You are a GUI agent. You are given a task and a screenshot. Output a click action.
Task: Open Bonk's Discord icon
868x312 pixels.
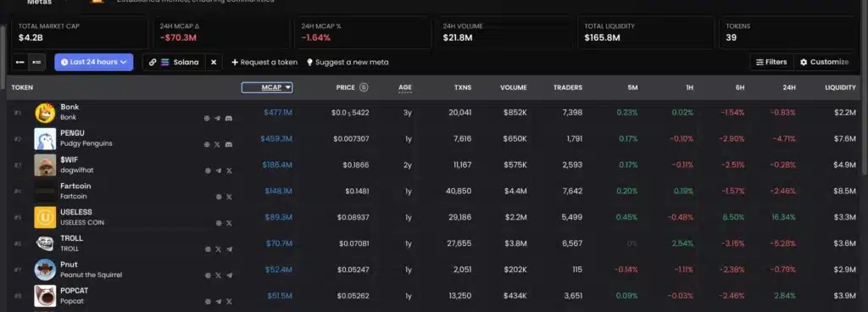229,119
